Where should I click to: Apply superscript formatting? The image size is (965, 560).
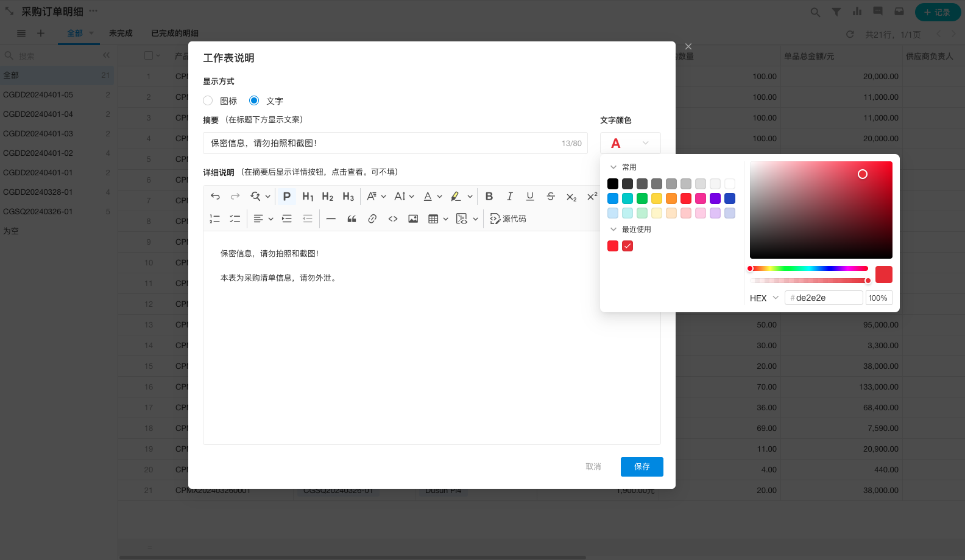point(592,197)
